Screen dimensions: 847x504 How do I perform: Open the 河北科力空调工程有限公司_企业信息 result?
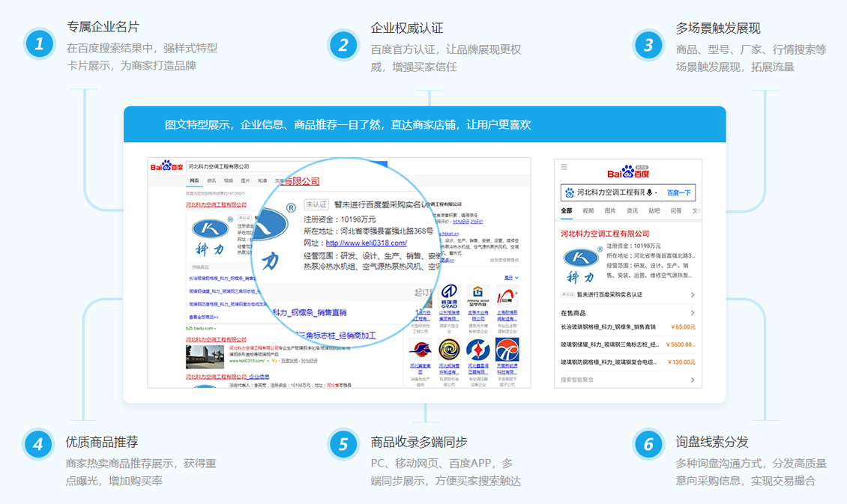[x=227, y=377]
